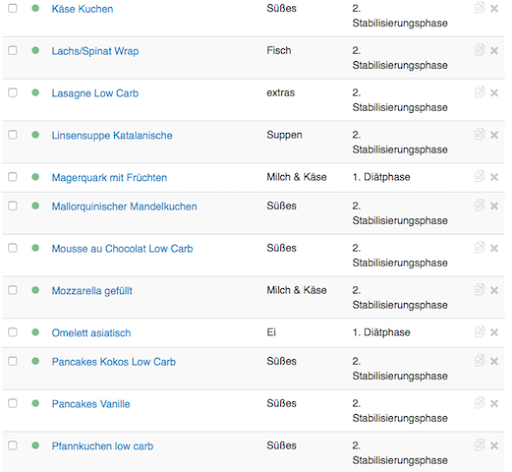512x472 pixels.
Task: Toggle green status dot for Pfannkuchen low carb
Action: [x=35, y=445]
